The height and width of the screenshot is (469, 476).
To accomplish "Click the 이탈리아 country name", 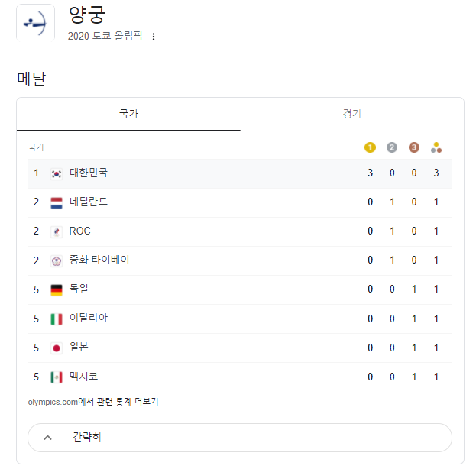I will tap(89, 318).
